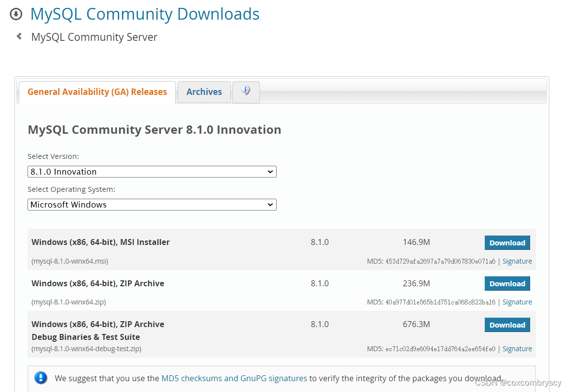The image size is (569, 392).
Task: Select file name (mysql-8.1.0-winx64.zip)
Action: coord(68,302)
